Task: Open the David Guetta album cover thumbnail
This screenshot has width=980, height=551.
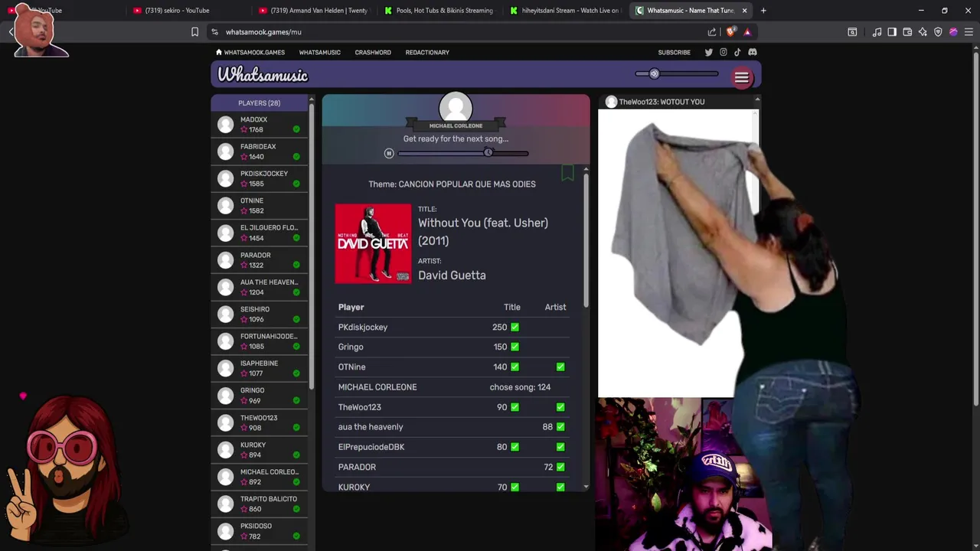Action: (x=373, y=243)
